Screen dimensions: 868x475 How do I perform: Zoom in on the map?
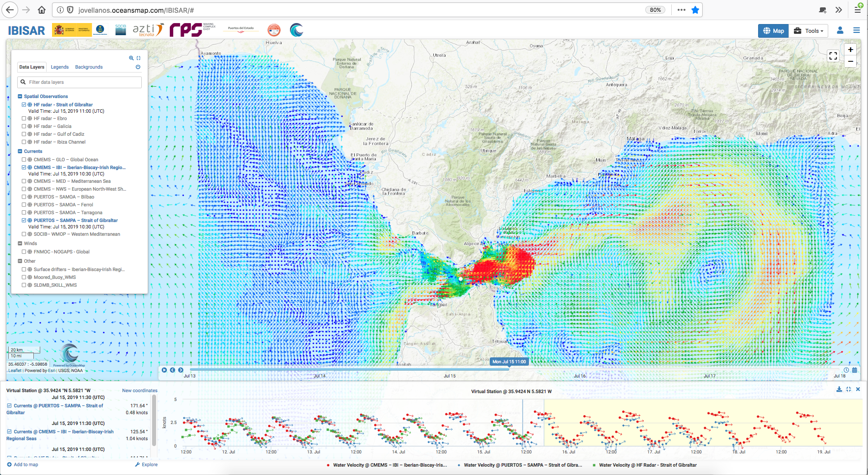pyautogui.click(x=850, y=50)
